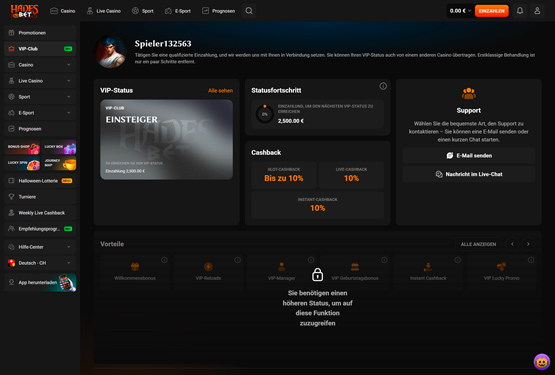Click info icon on VIP Geburtstagsbonus card
This screenshot has width=555, height=375.
click(x=384, y=260)
